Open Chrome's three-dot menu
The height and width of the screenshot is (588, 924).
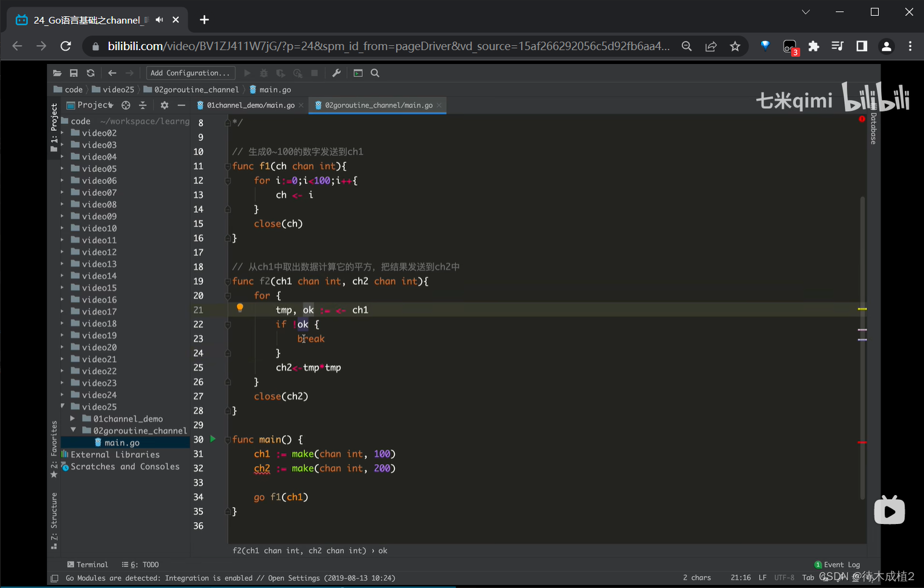(x=910, y=46)
